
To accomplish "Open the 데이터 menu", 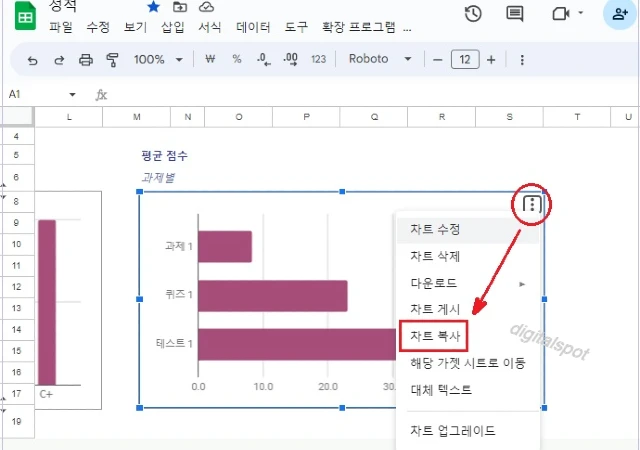I will point(253,27).
